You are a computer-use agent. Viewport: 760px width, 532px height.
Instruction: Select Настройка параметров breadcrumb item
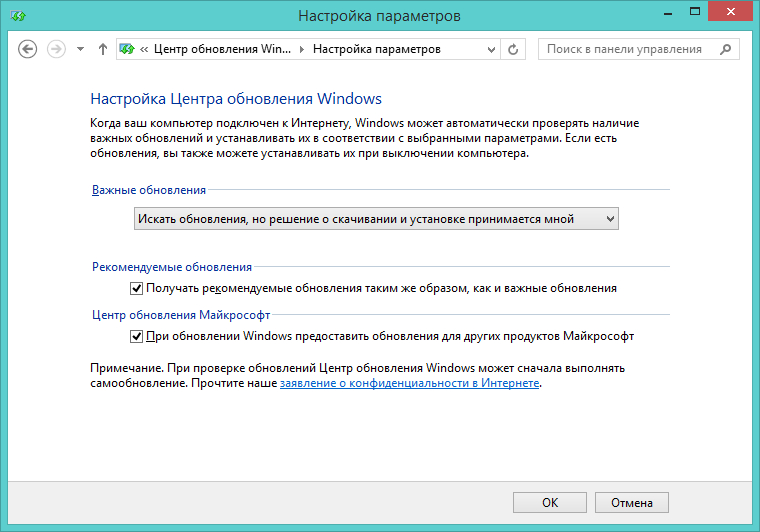(x=377, y=49)
